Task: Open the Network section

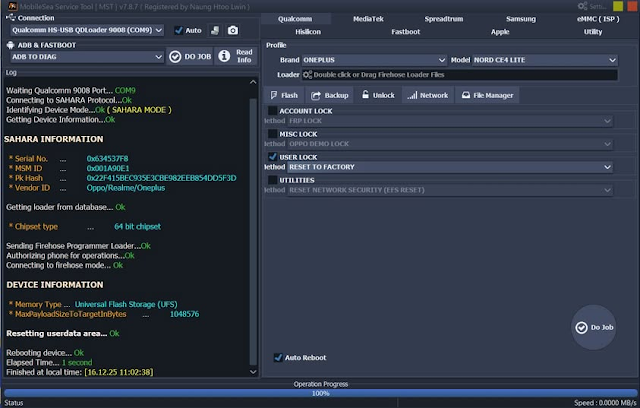Action: pyautogui.click(x=427, y=95)
